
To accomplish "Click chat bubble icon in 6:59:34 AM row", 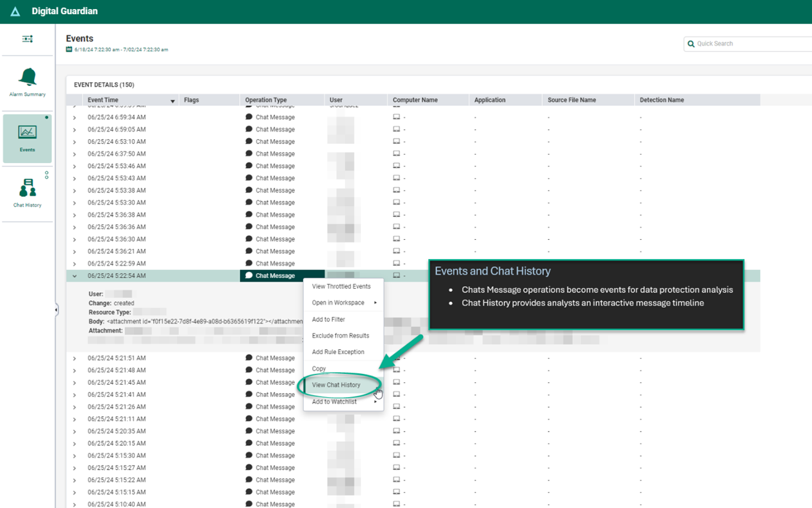I will 249,117.
